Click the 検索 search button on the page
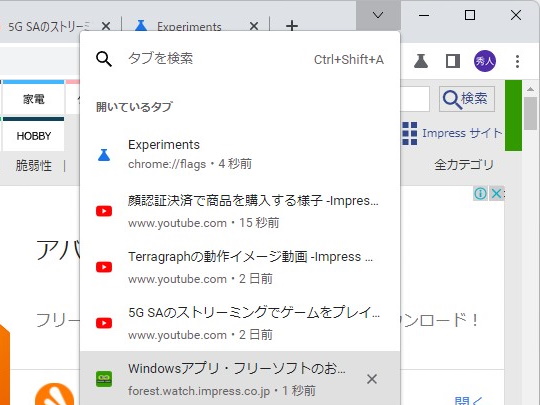 (x=467, y=99)
